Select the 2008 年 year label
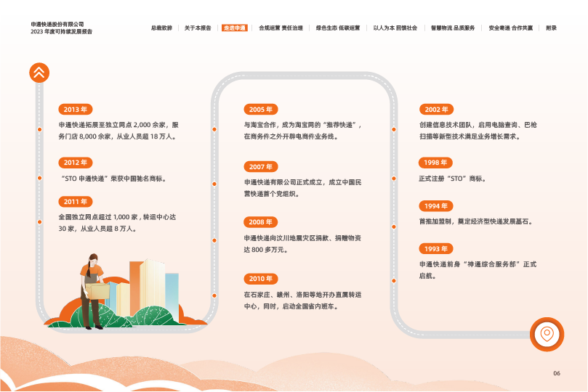 click(260, 222)
